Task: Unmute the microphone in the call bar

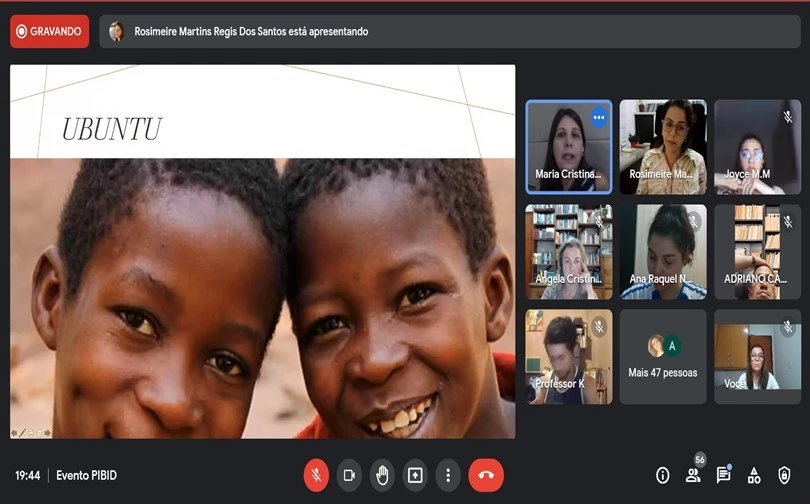Action: pyautogui.click(x=316, y=475)
